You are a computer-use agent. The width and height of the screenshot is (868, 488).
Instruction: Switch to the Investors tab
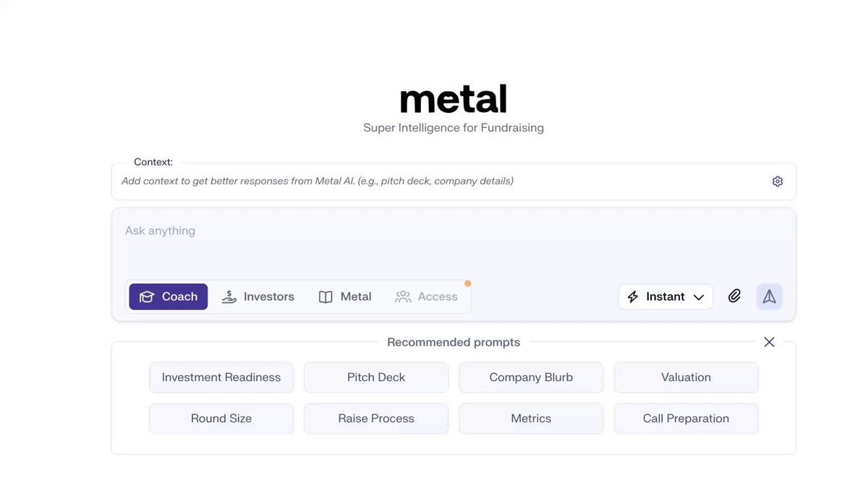point(258,296)
